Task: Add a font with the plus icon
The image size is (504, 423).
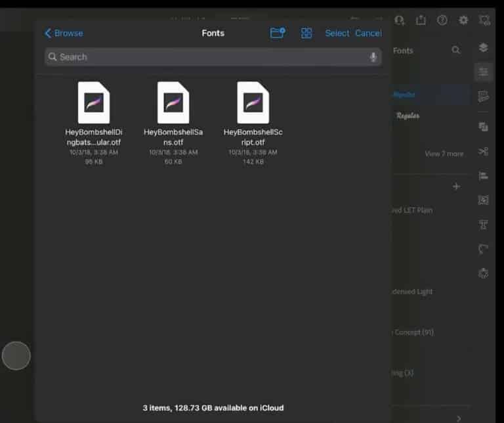Action: click(457, 187)
